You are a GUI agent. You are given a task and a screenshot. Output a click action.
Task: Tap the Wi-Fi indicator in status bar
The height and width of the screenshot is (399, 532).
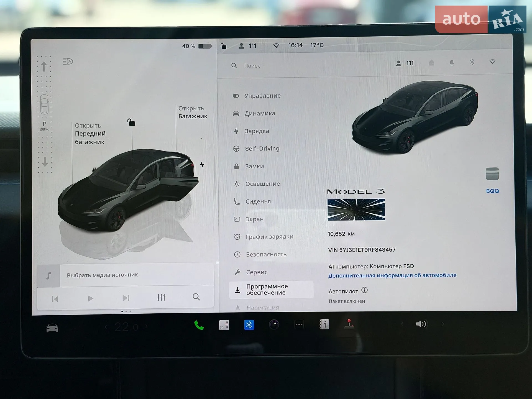click(x=276, y=45)
